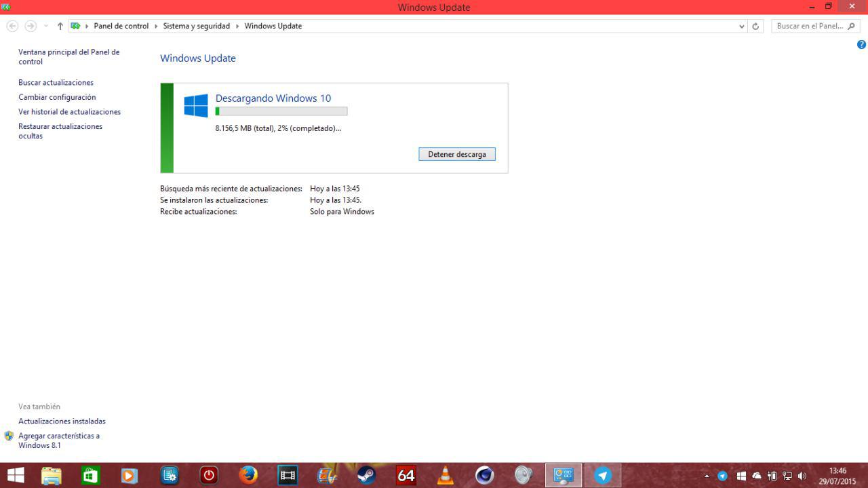Click the 'Windows Update' breadcrumb

[x=273, y=26]
